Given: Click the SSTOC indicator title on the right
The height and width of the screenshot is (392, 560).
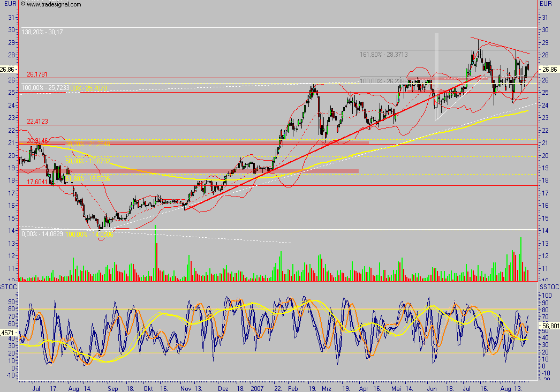Looking at the screenshot, I should tap(549, 287).
